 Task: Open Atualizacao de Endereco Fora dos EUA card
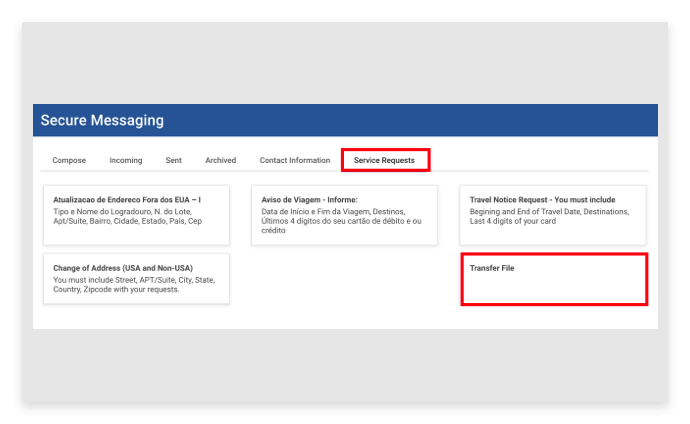[x=127, y=200]
